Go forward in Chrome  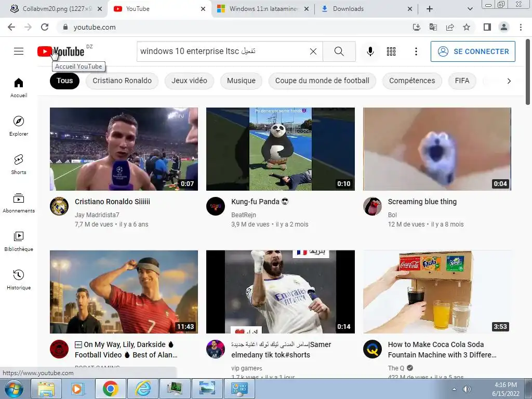pos(28,27)
